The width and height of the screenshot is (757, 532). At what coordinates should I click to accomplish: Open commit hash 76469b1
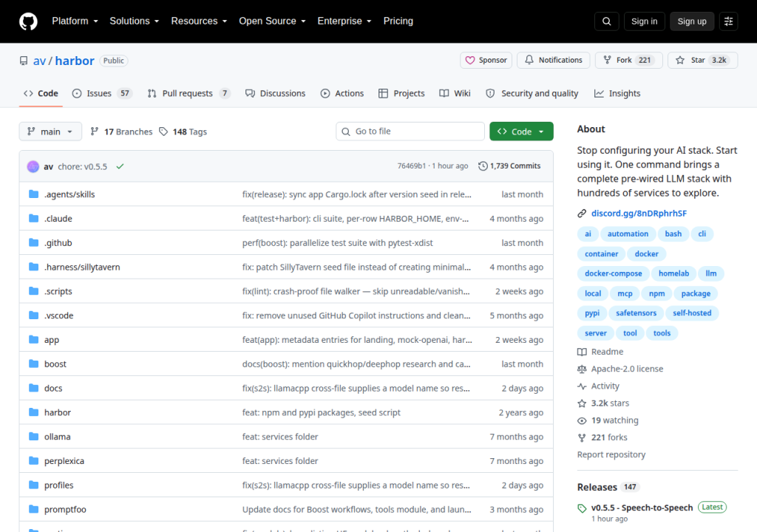(411, 166)
